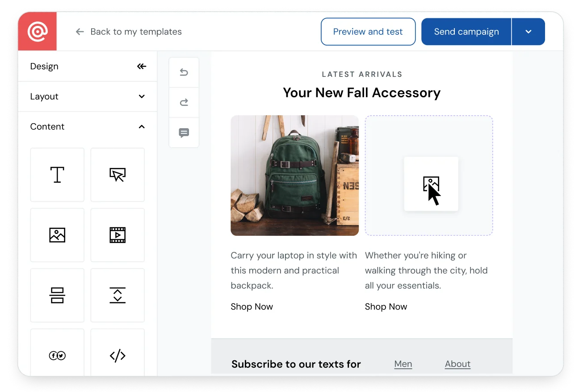Select the Video content block
The width and height of the screenshot is (579, 392).
117,235
